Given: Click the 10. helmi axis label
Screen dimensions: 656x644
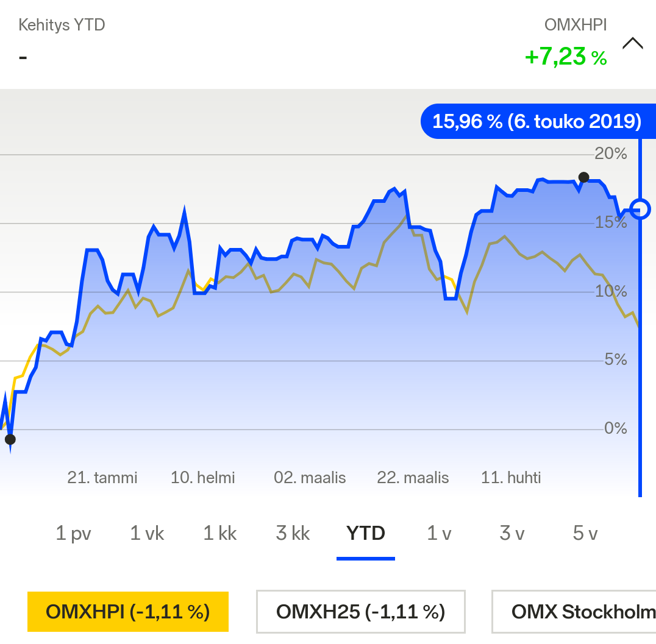Looking at the screenshot, I should point(202,478).
